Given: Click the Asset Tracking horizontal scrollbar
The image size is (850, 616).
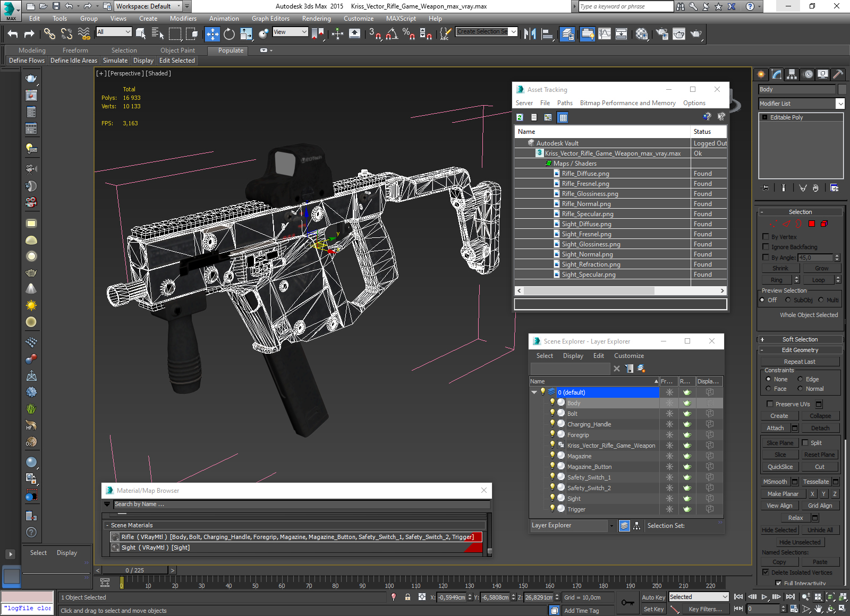Looking at the screenshot, I should click(x=620, y=290).
